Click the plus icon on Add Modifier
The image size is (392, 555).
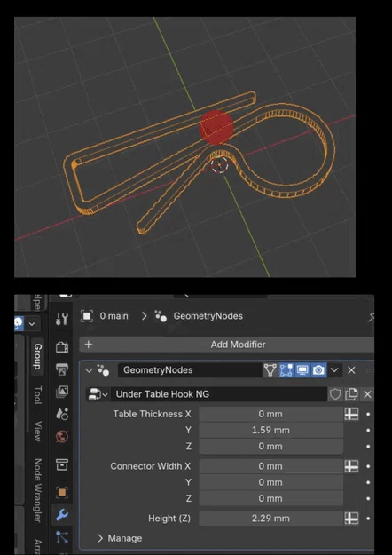point(89,345)
